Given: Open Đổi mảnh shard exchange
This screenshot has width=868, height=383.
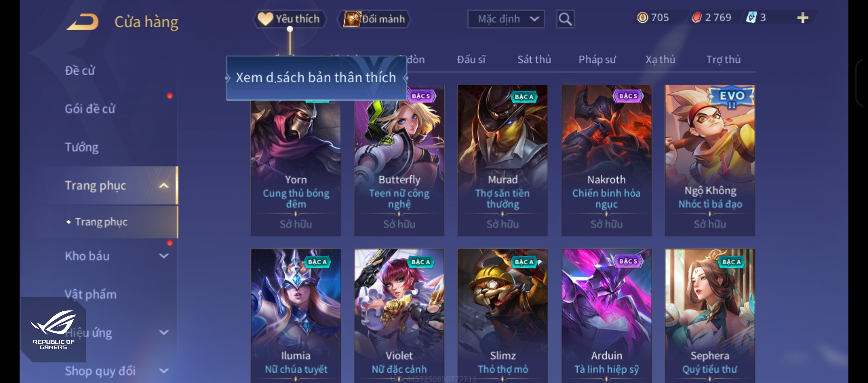Looking at the screenshot, I should 374,19.
